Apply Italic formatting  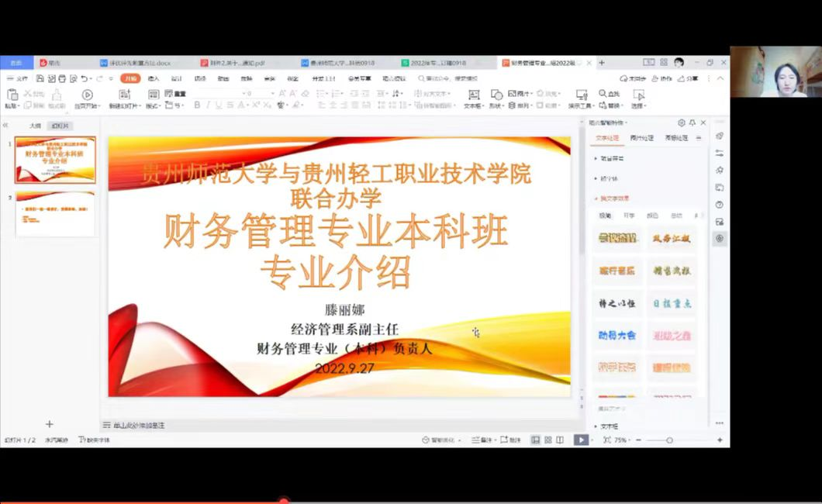tap(208, 105)
